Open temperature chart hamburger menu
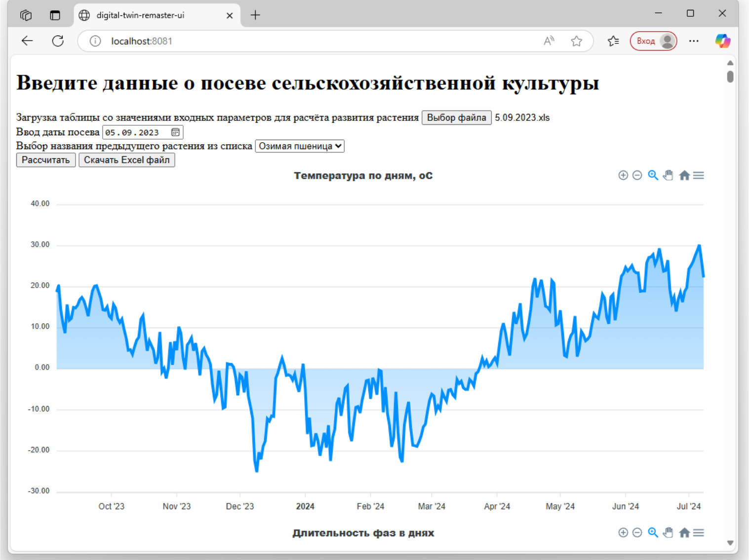The image size is (749, 560). click(698, 176)
